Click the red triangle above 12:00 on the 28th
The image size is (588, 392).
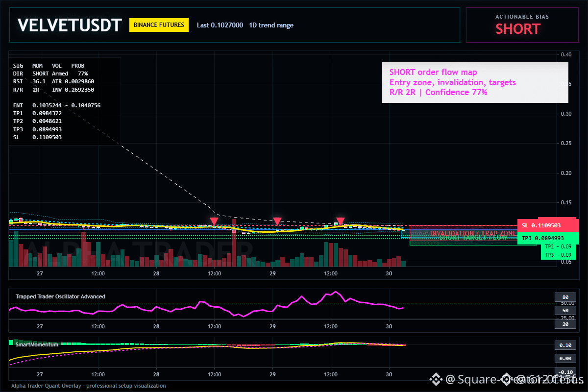pos(214,221)
